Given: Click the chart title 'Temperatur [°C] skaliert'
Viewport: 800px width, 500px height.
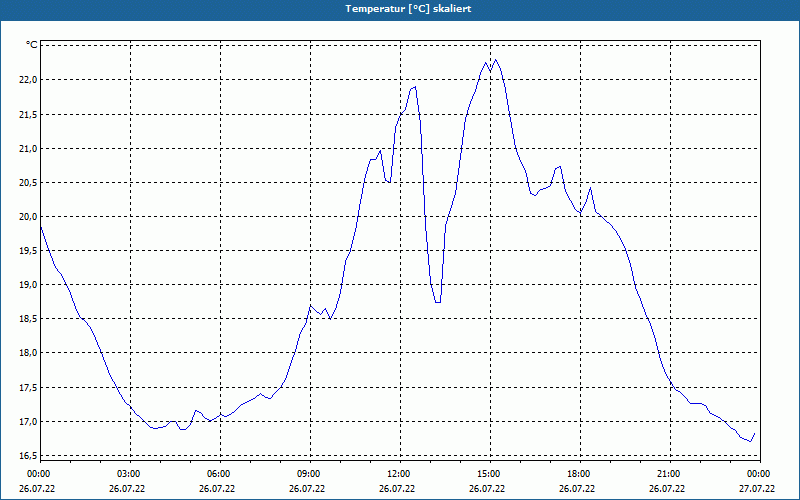Looking at the screenshot, I should coord(408,9).
